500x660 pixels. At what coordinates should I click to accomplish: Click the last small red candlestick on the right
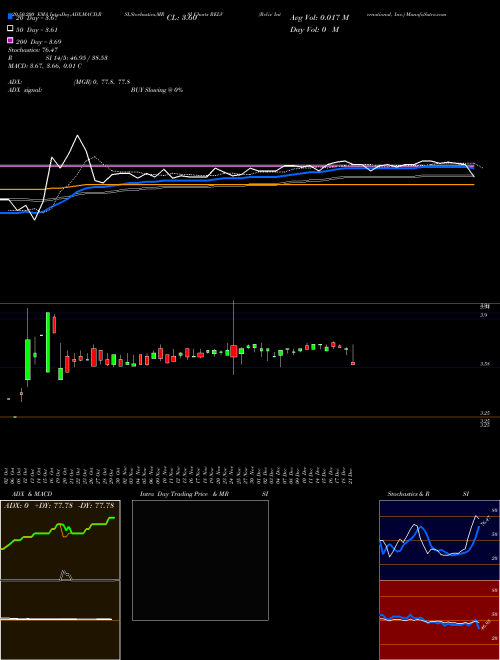(353, 363)
